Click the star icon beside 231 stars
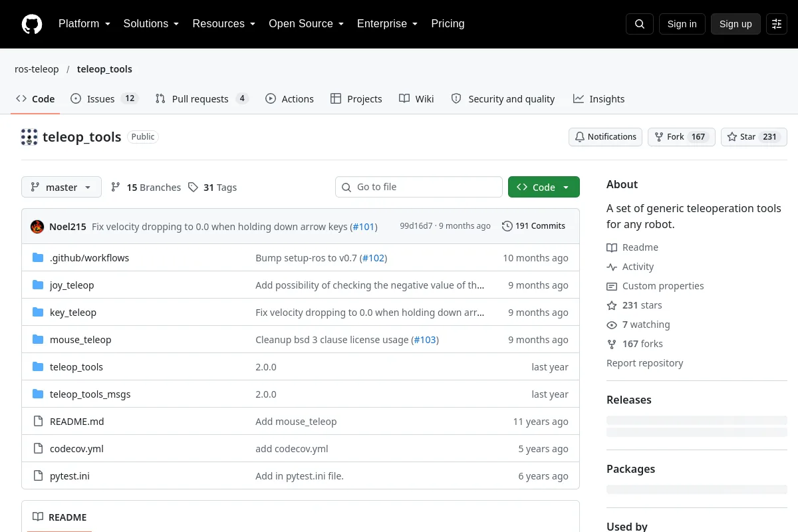798x532 pixels. (x=612, y=305)
